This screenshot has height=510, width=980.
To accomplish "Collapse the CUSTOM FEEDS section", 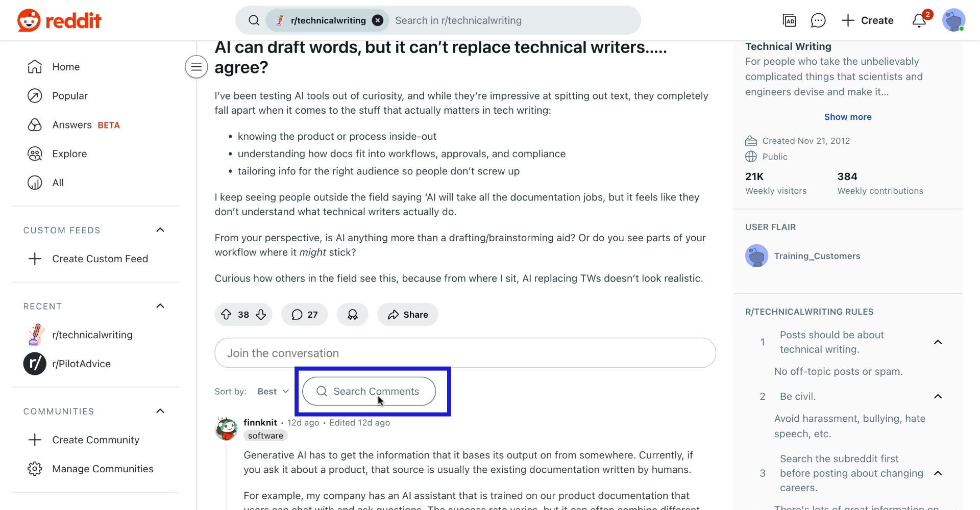I will 160,230.
